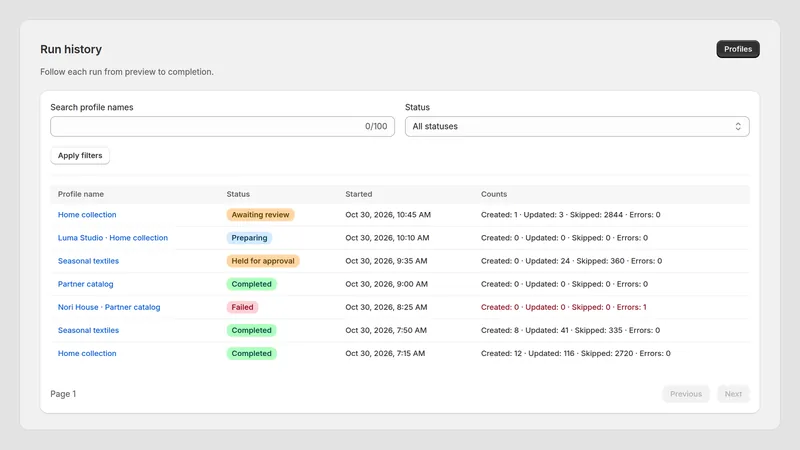800x450 pixels.
Task: Click counts text with Skipped: 2844
Action: 570,215
